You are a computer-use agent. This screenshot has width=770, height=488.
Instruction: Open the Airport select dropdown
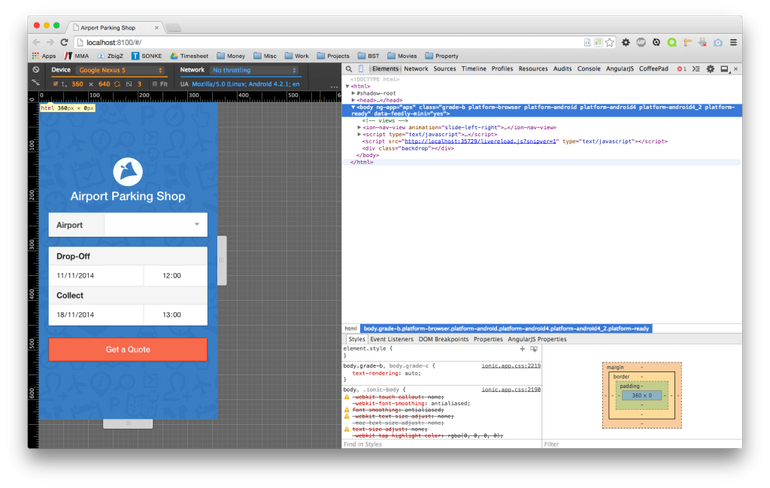pos(156,225)
